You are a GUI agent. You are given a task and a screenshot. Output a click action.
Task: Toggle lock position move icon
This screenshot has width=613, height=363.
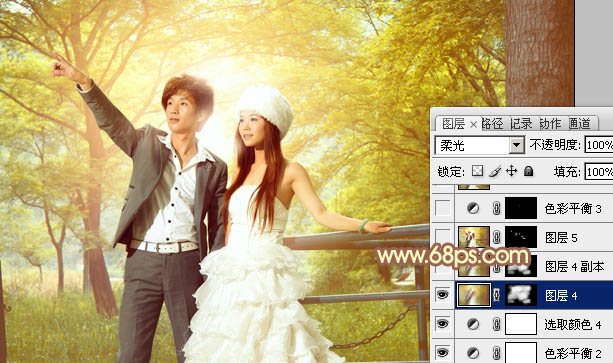(x=511, y=171)
